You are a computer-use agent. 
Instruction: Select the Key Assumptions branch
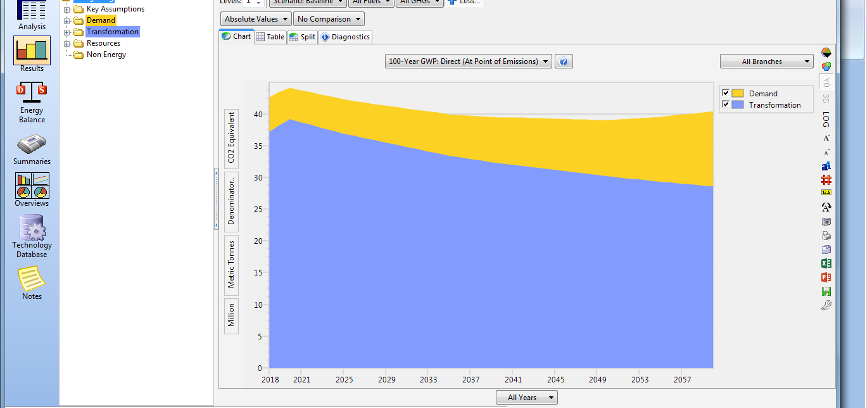click(x=115, y=9)
